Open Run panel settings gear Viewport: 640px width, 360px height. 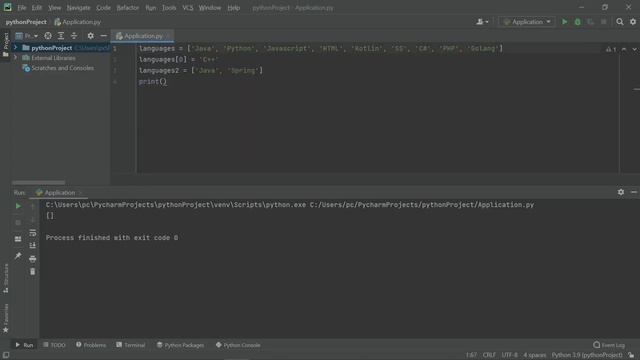[621, 192]
